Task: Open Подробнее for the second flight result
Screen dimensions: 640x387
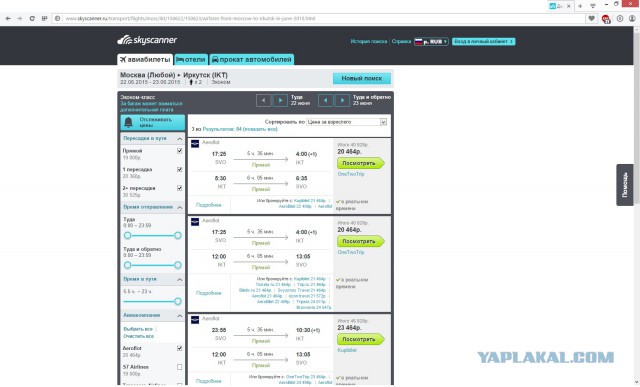Action: pyautogui.click(x=209, y=293)
